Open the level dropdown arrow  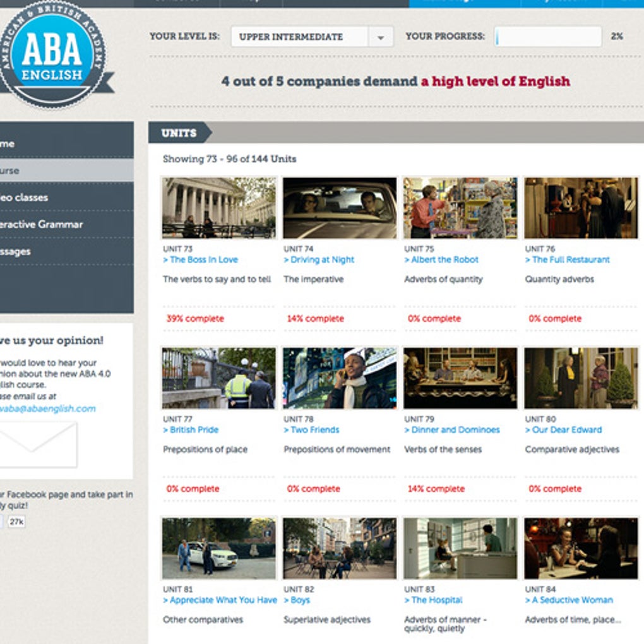click(381, 37)
